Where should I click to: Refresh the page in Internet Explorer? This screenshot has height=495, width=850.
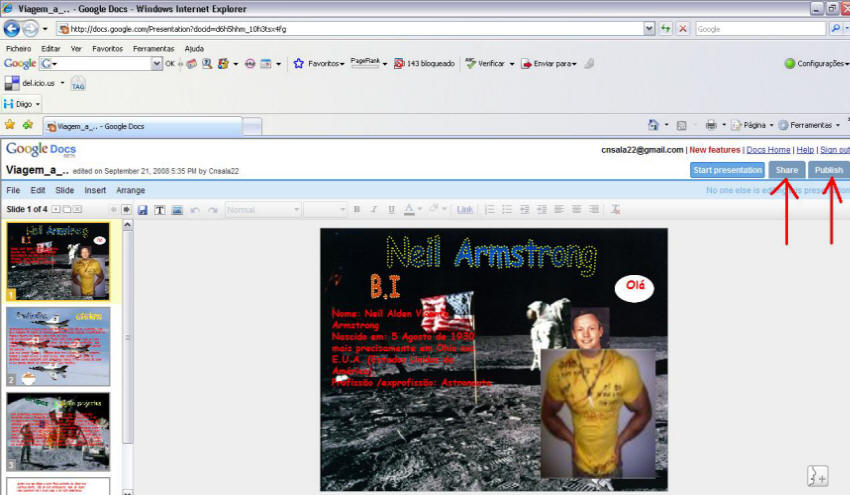(x=666, y=29)
